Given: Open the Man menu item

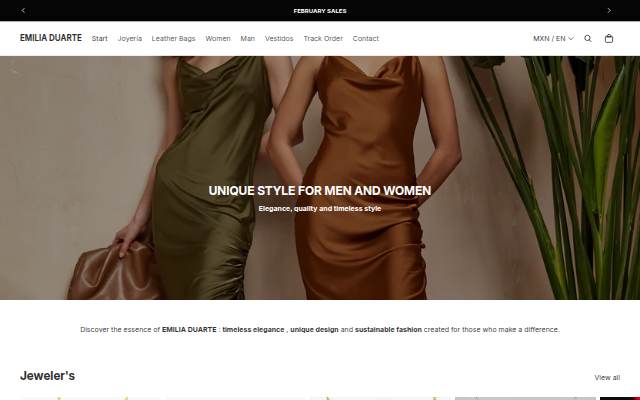Looking at the screenshot, I should tap(247, 38).
